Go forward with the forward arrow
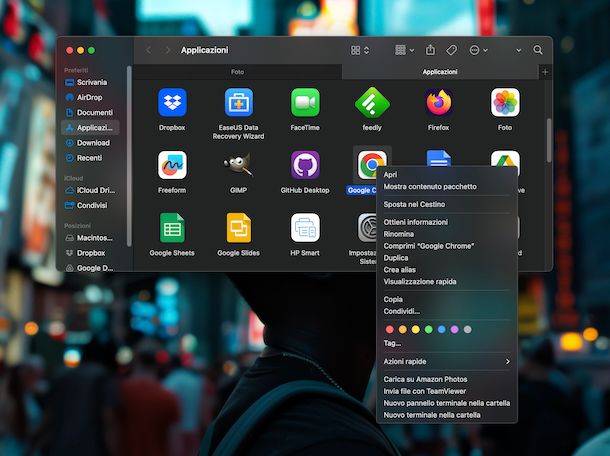Viewport: 610px width, 456px height. 168,50
